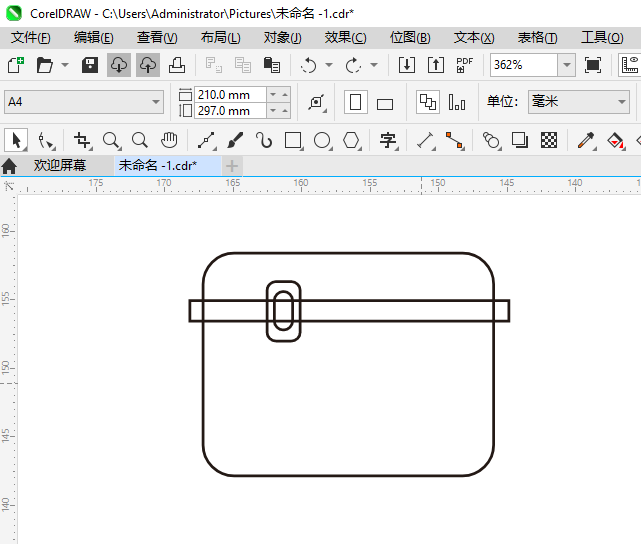Open the 效果(C) menu
641x544 pixels.
click(345, 37)
